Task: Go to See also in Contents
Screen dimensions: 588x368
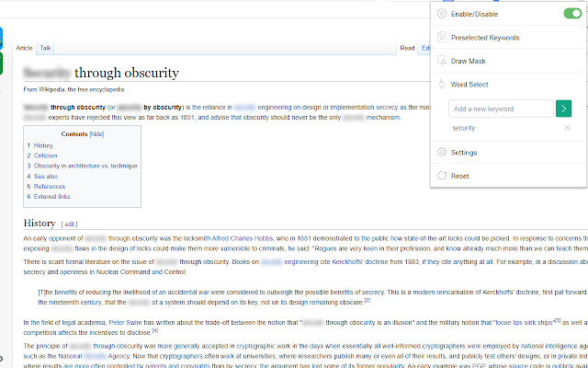Action: 46,176
